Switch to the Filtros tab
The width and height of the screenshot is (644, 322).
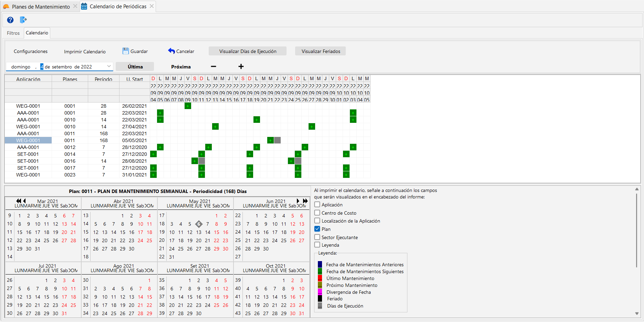13,33
